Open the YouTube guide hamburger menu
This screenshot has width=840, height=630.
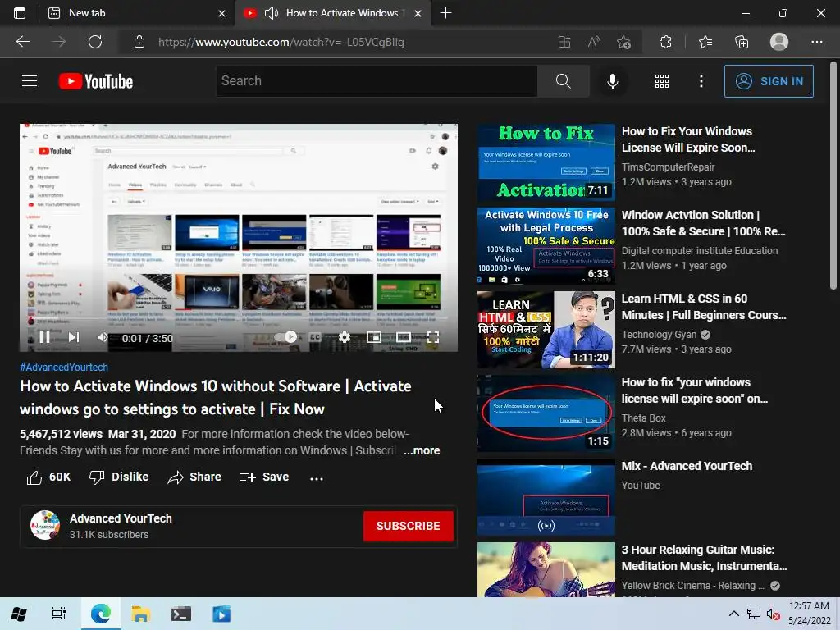pyautogui.click(x=30, y=81)
